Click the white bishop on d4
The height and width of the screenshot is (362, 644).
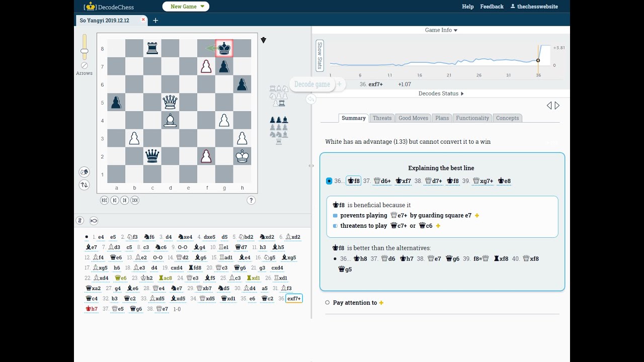coord(170,120)
